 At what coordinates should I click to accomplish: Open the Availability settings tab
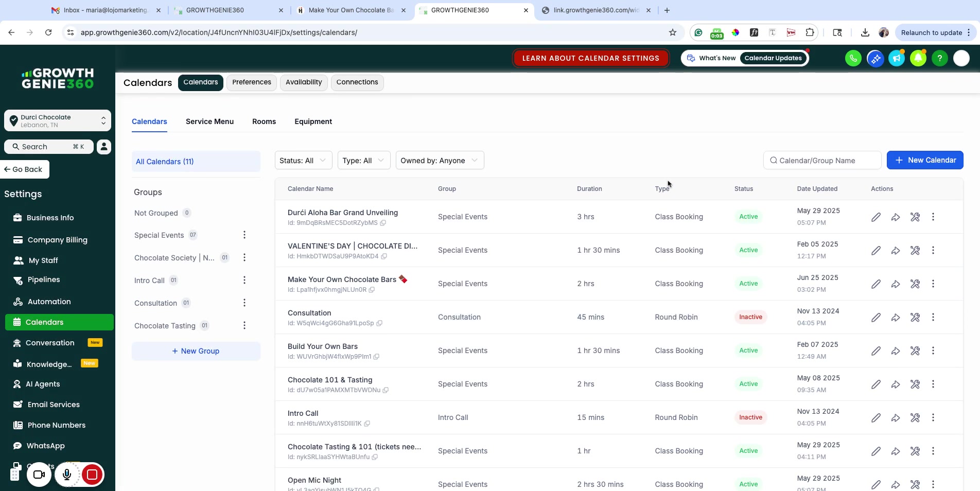(303, 82)
